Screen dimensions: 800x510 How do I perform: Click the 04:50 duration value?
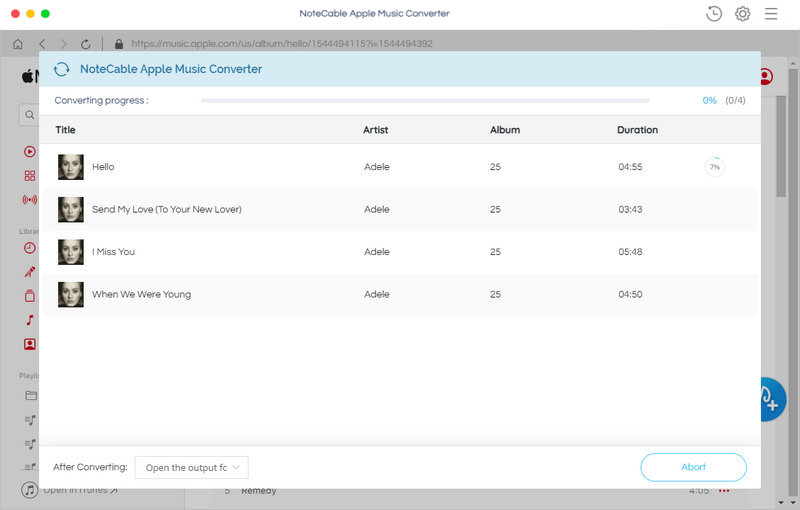pos(630,294)
